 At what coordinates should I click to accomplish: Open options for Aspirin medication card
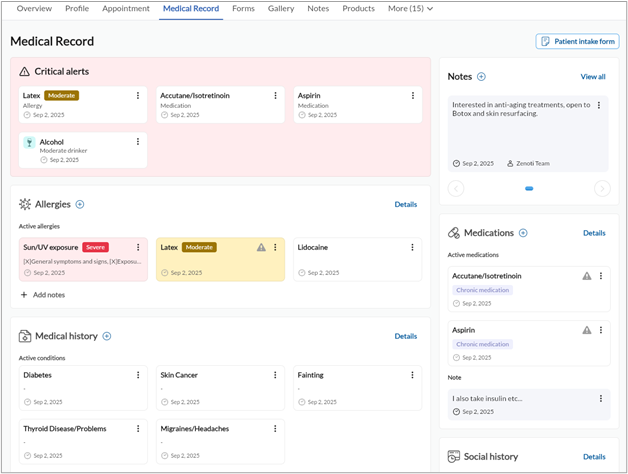click(601, 330)
